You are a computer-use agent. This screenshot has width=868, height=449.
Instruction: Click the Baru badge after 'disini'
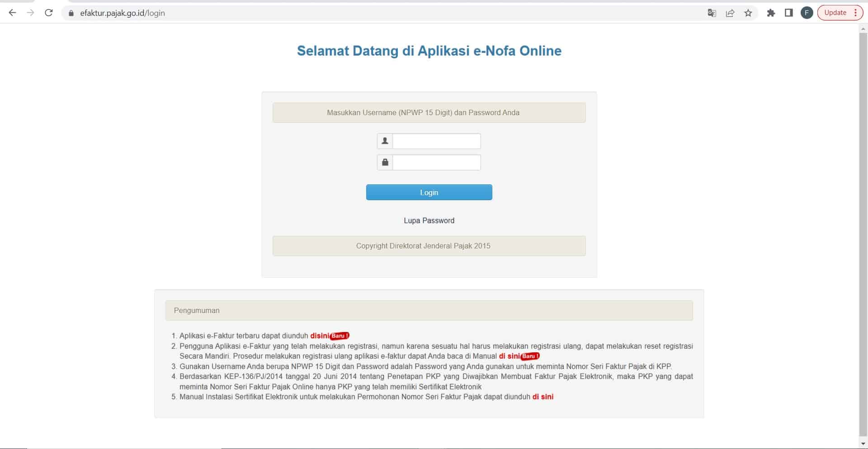click(340, 336)
